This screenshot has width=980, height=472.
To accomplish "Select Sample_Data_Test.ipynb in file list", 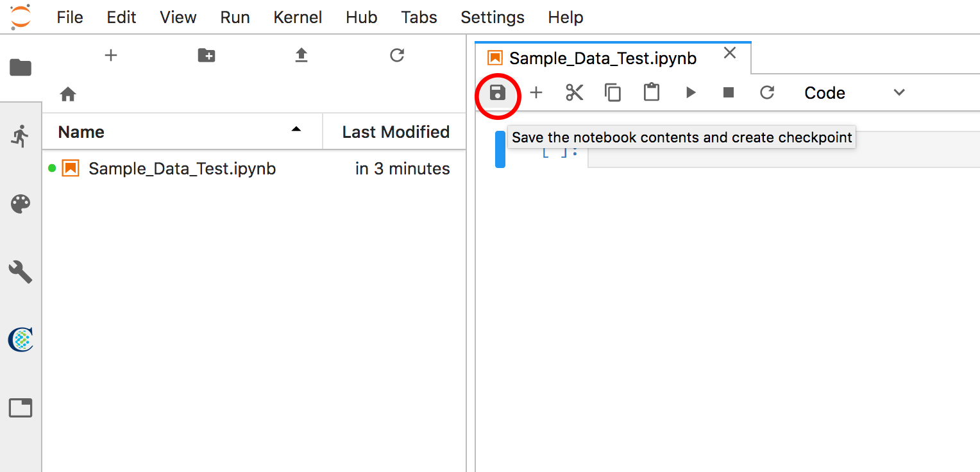I will pos(254,169).
